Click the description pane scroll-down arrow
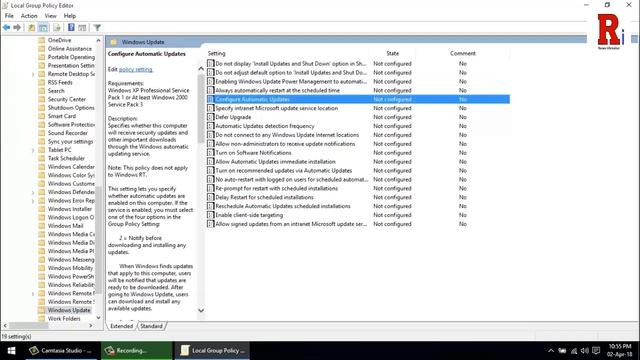This screenshot has width=640, height=360. pyautogui.click(x=201, y=310)
